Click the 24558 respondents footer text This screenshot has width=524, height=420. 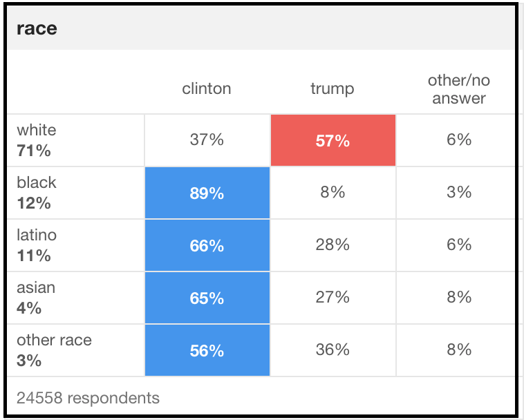coord(88,398)
